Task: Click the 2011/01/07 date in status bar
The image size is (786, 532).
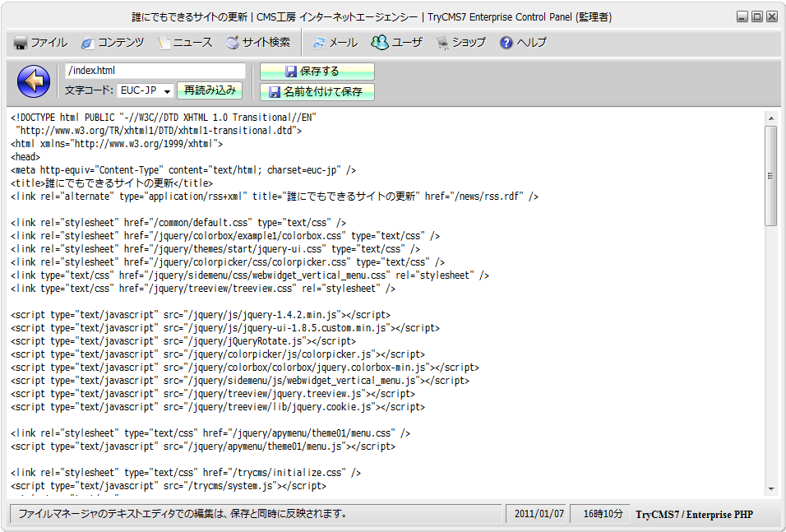Action: (539, 514)
